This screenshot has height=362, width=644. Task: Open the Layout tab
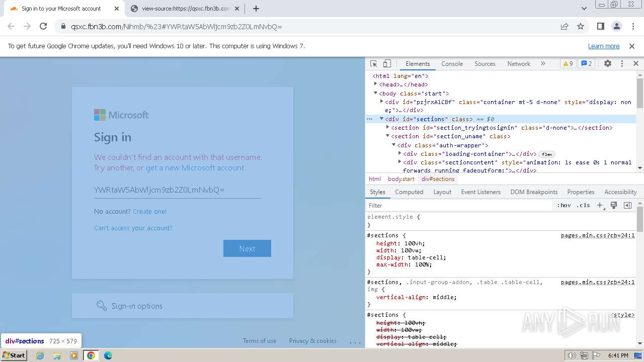click(x=442, y=192)
